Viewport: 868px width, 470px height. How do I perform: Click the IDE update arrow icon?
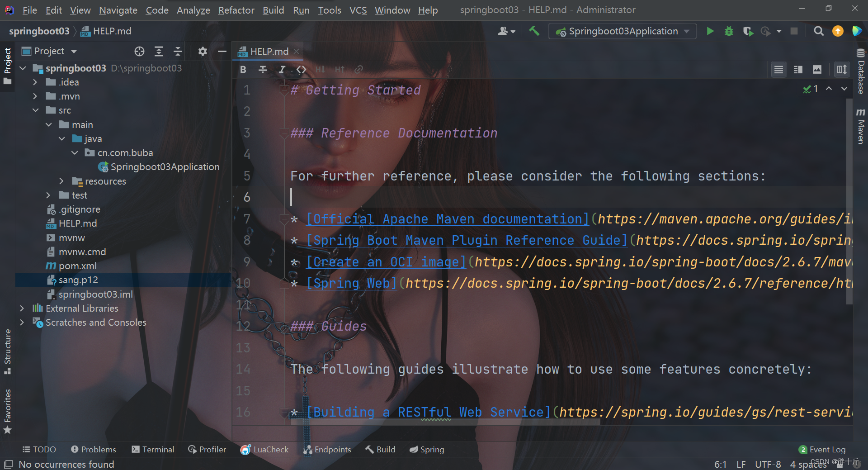tap(838, 31)
